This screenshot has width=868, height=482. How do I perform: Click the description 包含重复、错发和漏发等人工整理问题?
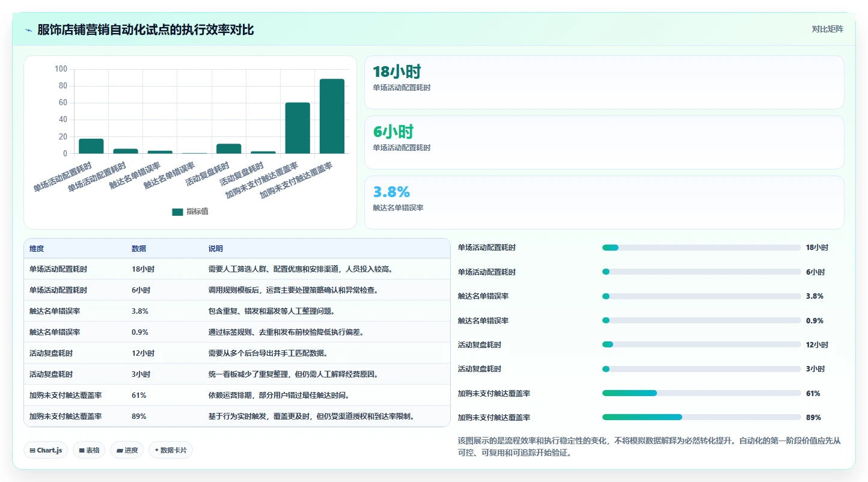272,311
